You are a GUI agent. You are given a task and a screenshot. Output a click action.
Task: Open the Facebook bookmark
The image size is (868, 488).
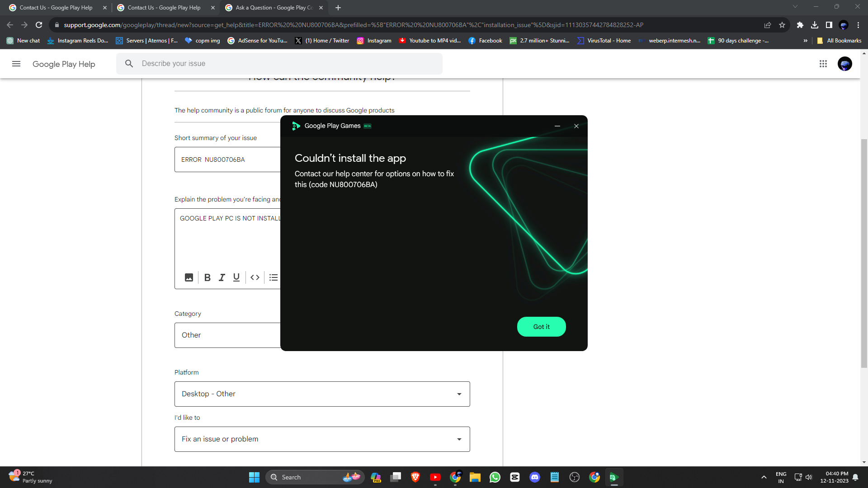click(486, 41)
